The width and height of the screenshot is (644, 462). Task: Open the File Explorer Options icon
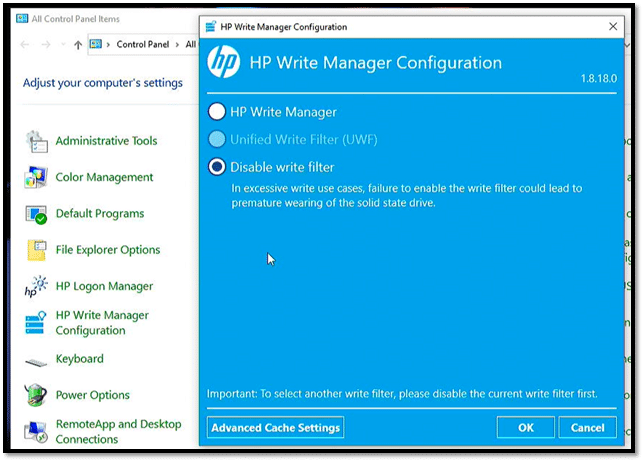pos(37,250)
